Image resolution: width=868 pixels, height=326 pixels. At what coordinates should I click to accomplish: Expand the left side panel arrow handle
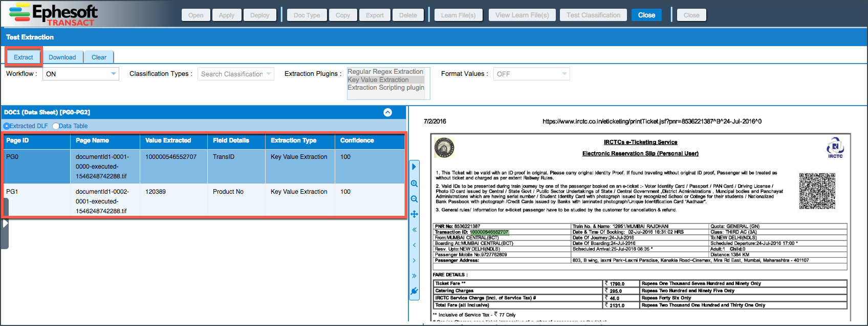pos(5,223)
